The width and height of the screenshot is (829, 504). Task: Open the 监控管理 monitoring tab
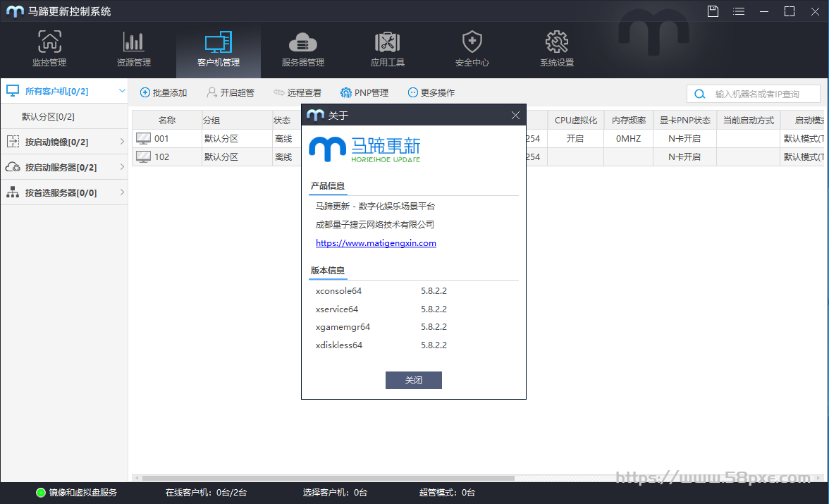(49, 49)
